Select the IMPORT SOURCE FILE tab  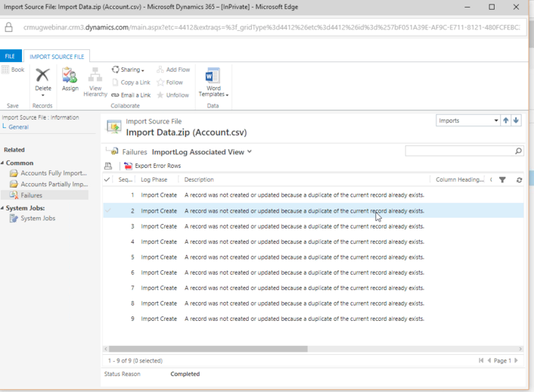point(57,57)
